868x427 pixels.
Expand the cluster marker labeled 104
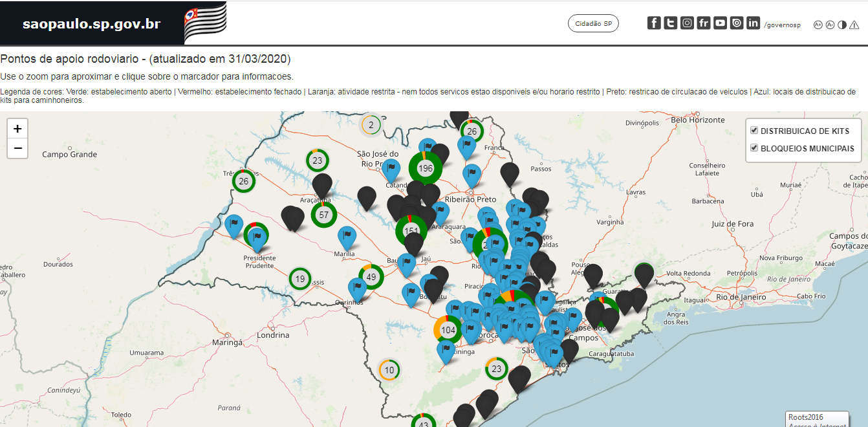coord(448,330)
